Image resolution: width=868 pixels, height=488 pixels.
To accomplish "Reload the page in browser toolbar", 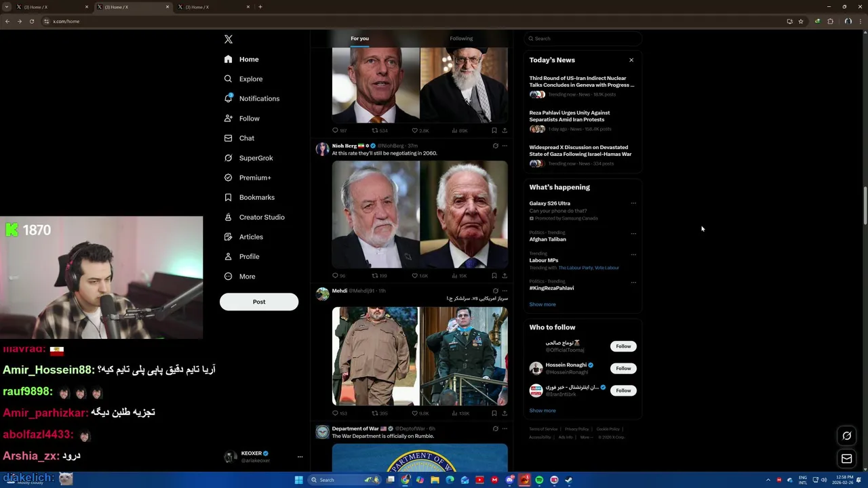I will [x=31, y=21].
